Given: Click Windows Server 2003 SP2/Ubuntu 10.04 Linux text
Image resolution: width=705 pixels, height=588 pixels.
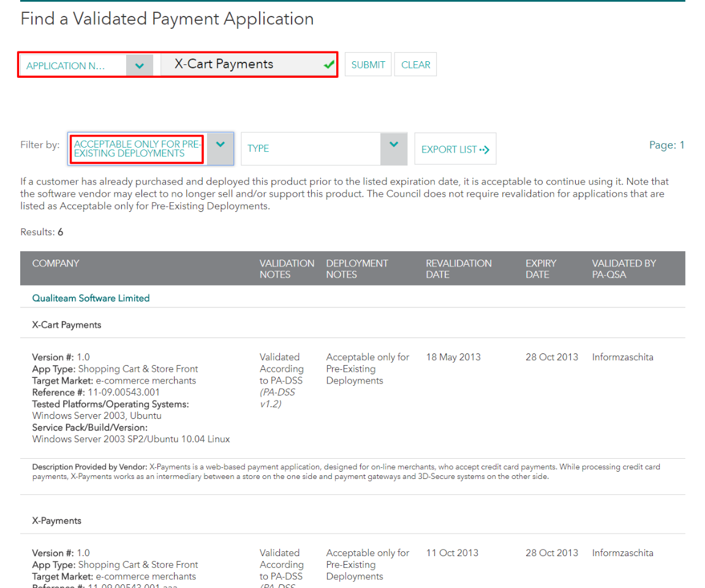Looking at the screenshot, I should point(131,439).
